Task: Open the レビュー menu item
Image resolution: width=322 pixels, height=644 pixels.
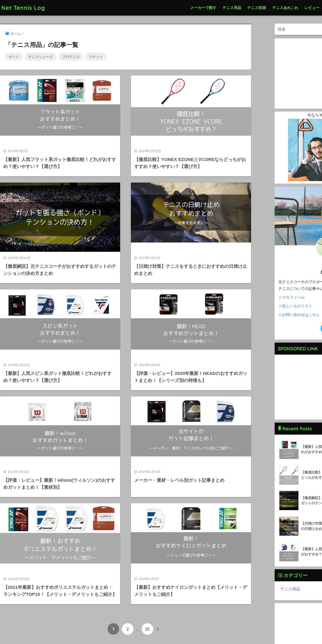Action: (x=312, y=8)
